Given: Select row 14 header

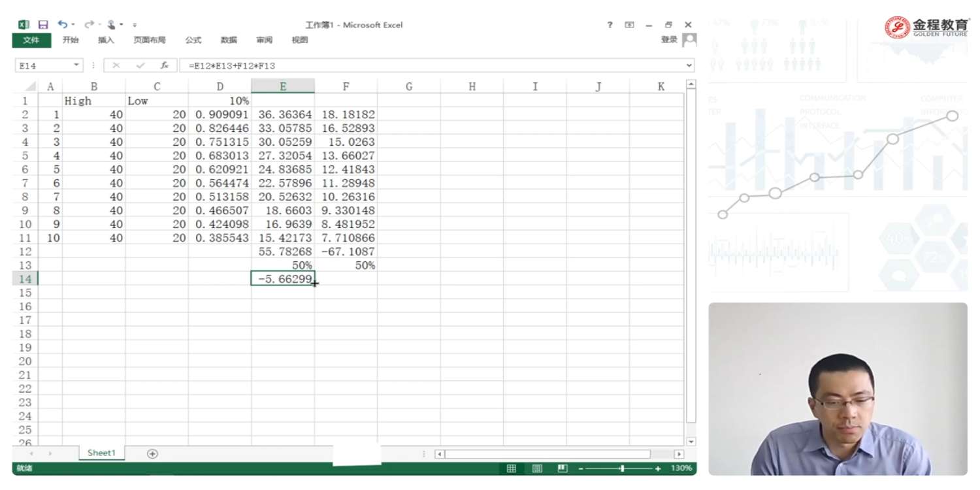Looking at the screenshot, I should click(25, 279).
